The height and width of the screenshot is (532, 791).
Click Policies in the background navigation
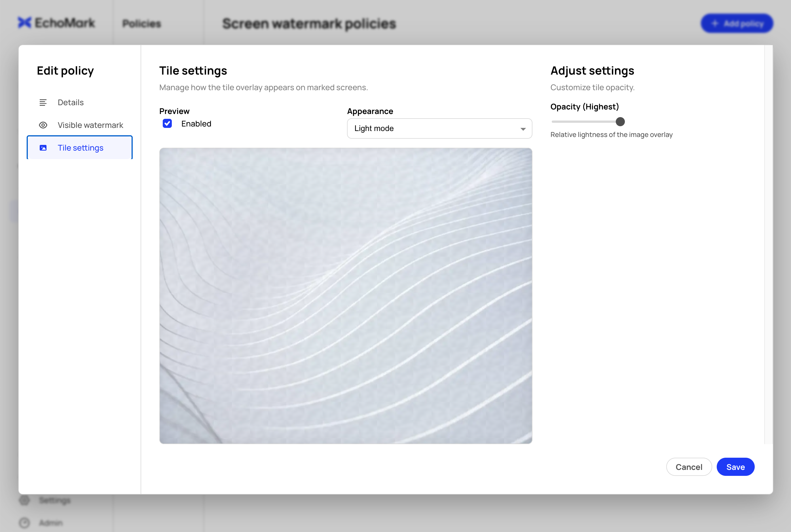tap(141, 24)
